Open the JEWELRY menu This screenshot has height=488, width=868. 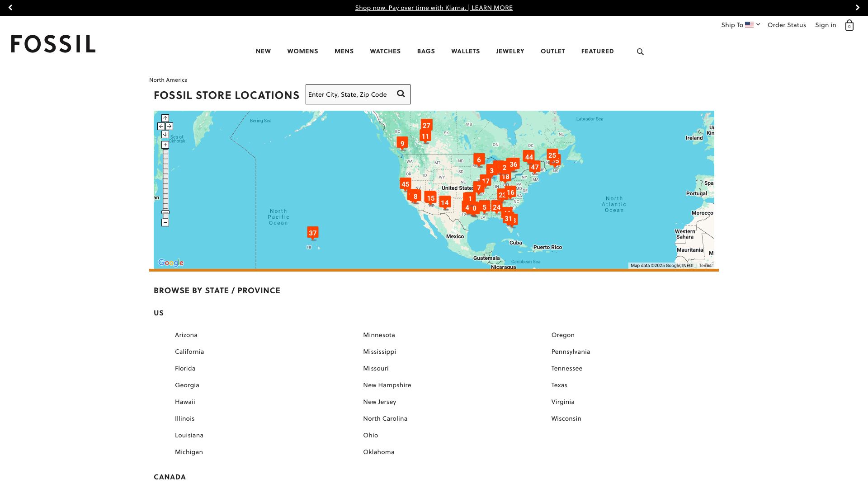pyautogui.click(x=510, y=51)
